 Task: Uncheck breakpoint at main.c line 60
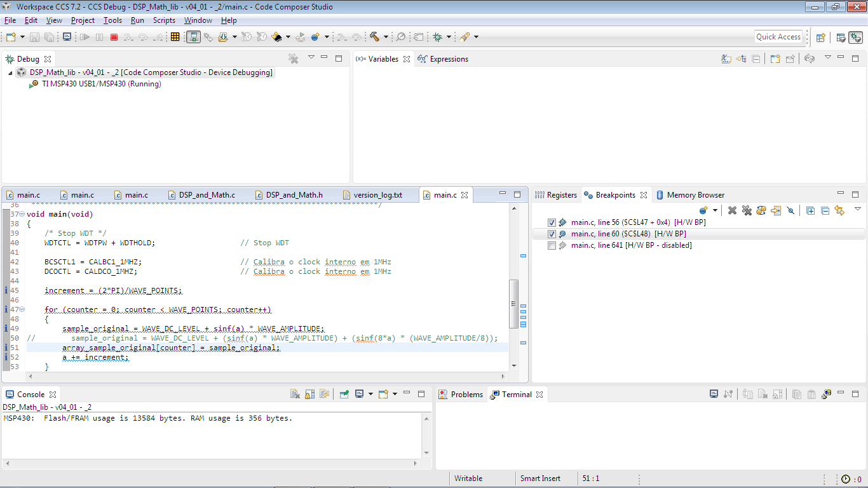click(552, 234)
